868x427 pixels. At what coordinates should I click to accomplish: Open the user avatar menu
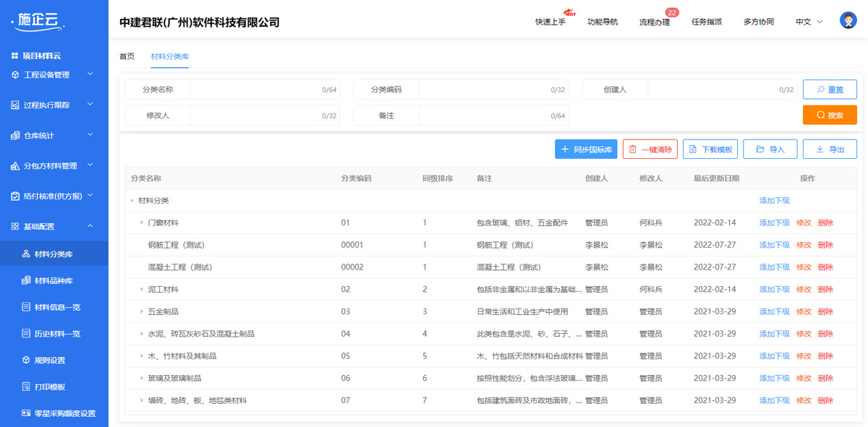click(848, 21)
